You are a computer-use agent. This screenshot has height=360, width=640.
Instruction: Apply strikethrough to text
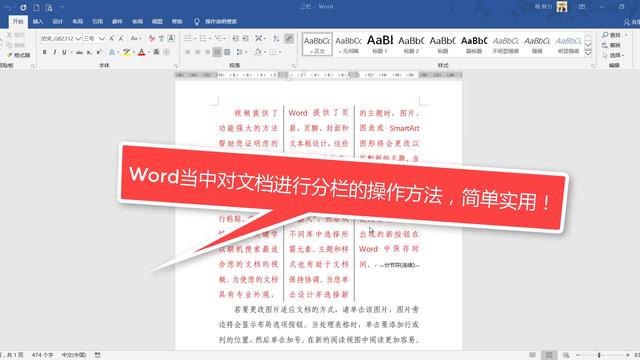pos(79,52)
